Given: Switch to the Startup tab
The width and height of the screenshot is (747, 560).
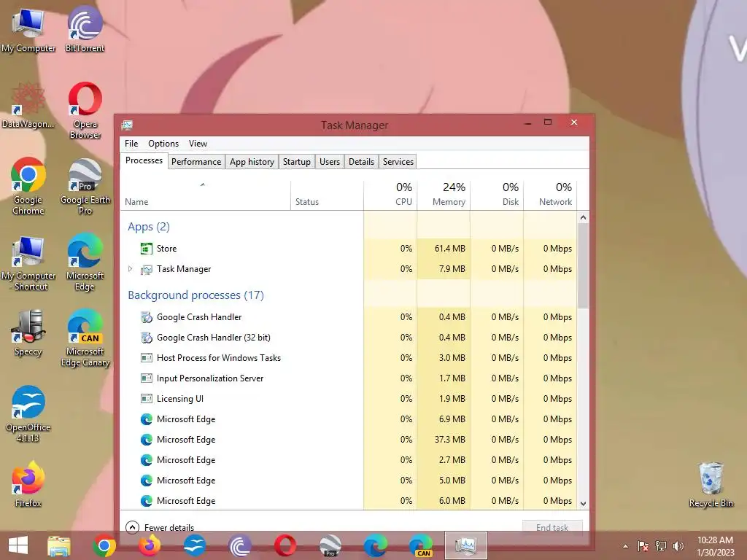Looking at the screenshot, I should point(296,162).
